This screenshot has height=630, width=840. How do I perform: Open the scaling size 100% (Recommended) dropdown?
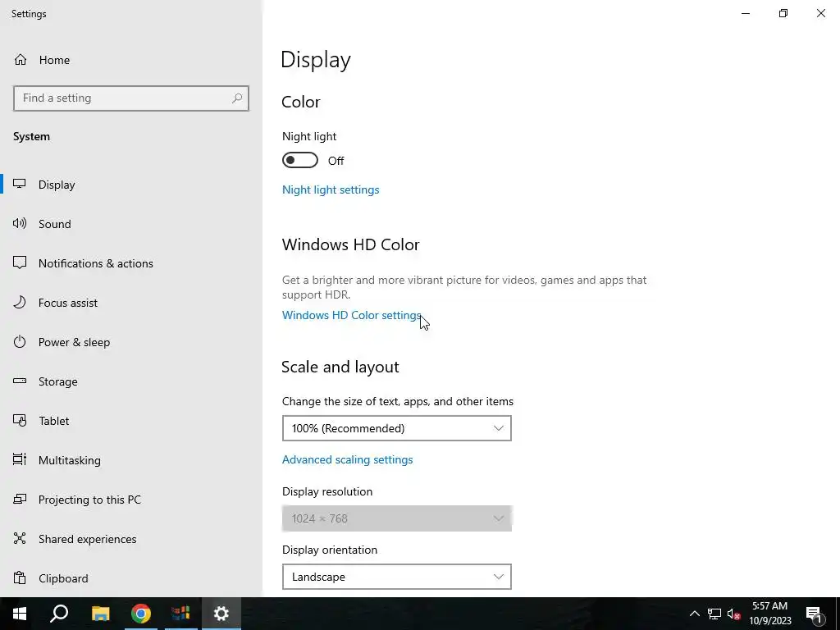coord(396,428)
